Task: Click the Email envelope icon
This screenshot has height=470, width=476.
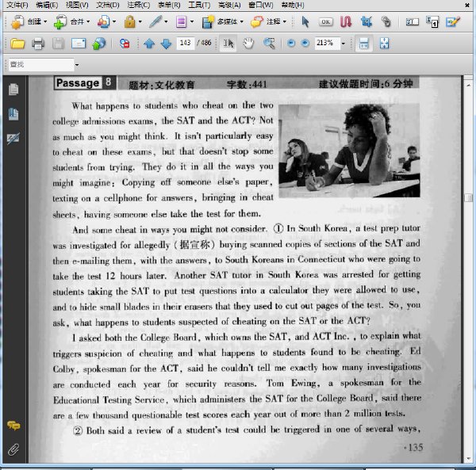Action: tap(79, 44)
